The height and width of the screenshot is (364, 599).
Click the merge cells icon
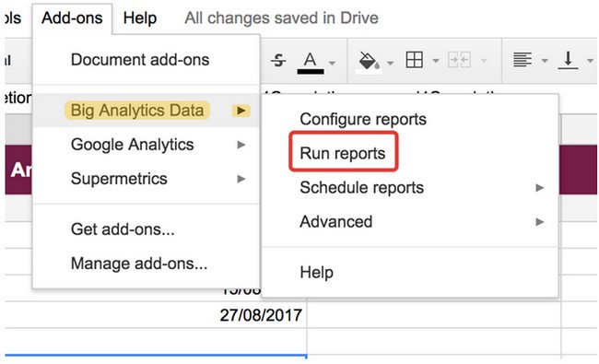point(459,60)
